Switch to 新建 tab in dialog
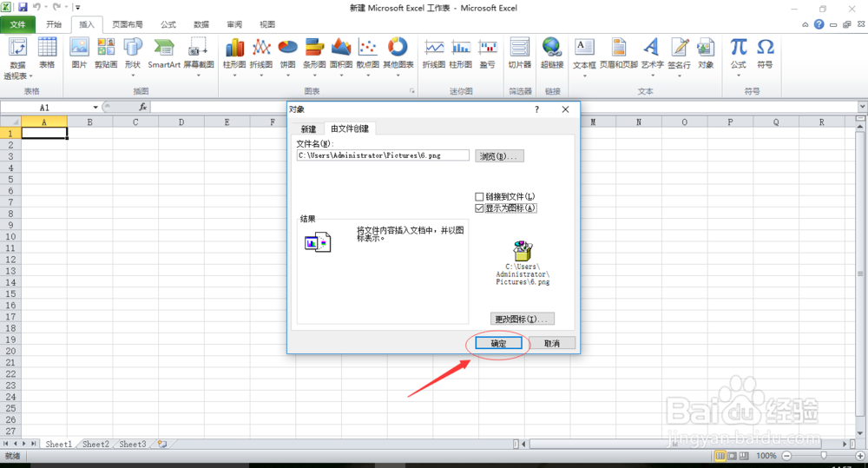 point(308,129)
